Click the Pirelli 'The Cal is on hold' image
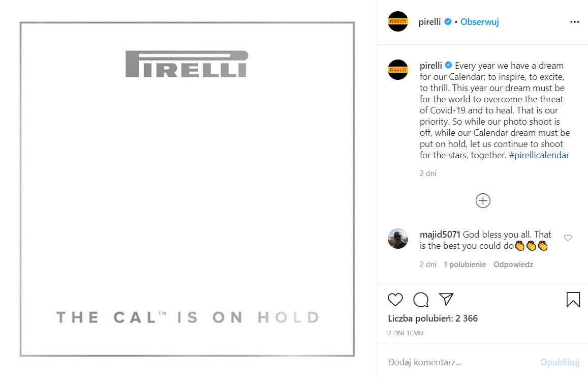 187,189
